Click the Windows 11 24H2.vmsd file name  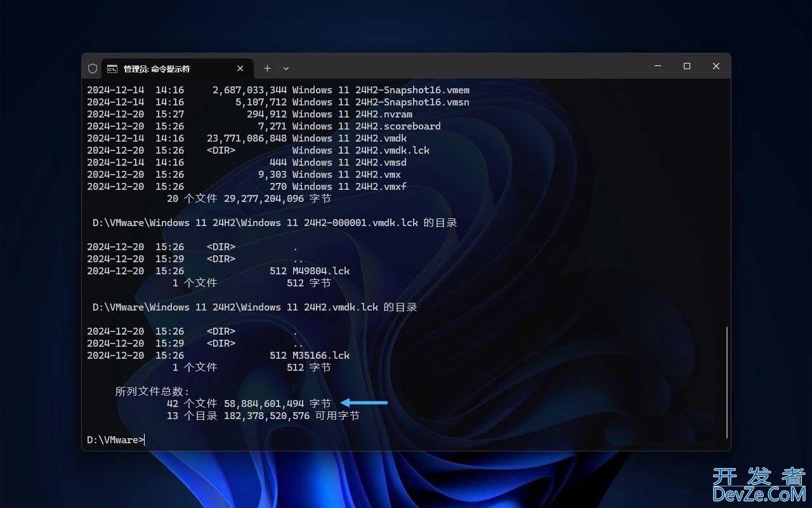(x=350, y=163)
